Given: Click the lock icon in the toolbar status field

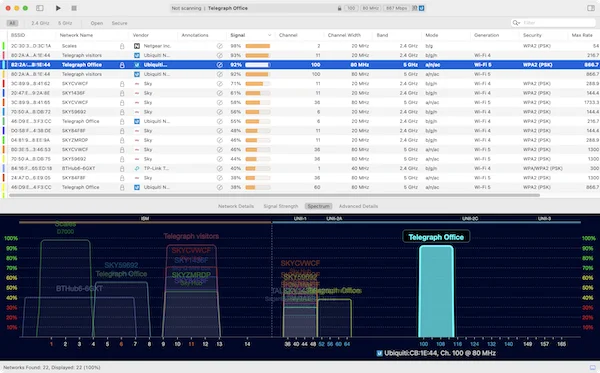Looking at the screenshot, I should click(339, 8).
